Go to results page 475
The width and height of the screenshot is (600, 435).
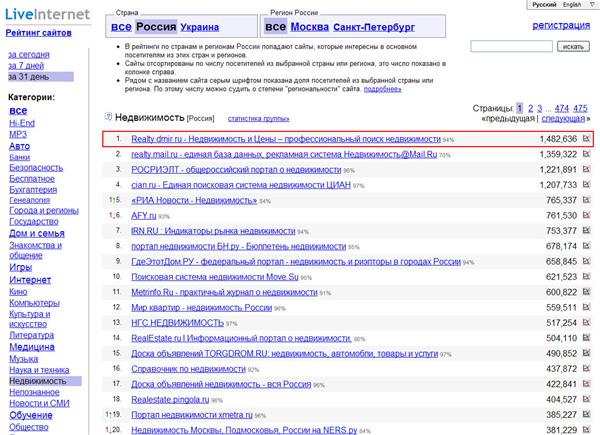(x=580, y=108)
